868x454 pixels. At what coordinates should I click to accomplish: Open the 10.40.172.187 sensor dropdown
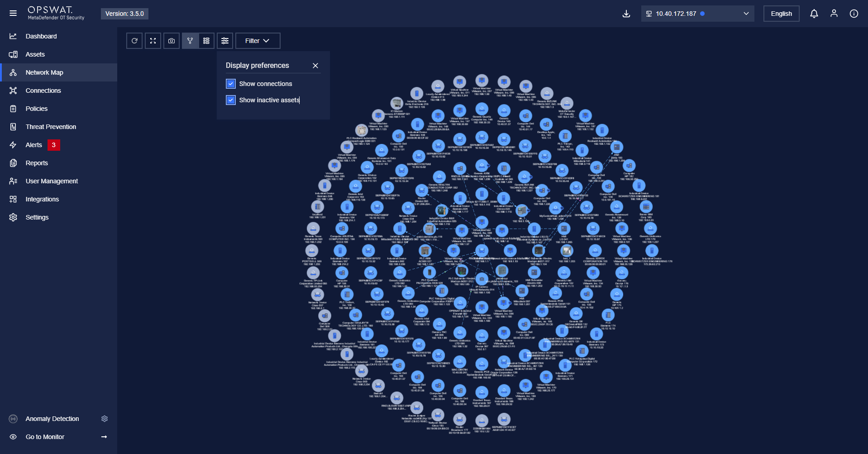point(697,14)
